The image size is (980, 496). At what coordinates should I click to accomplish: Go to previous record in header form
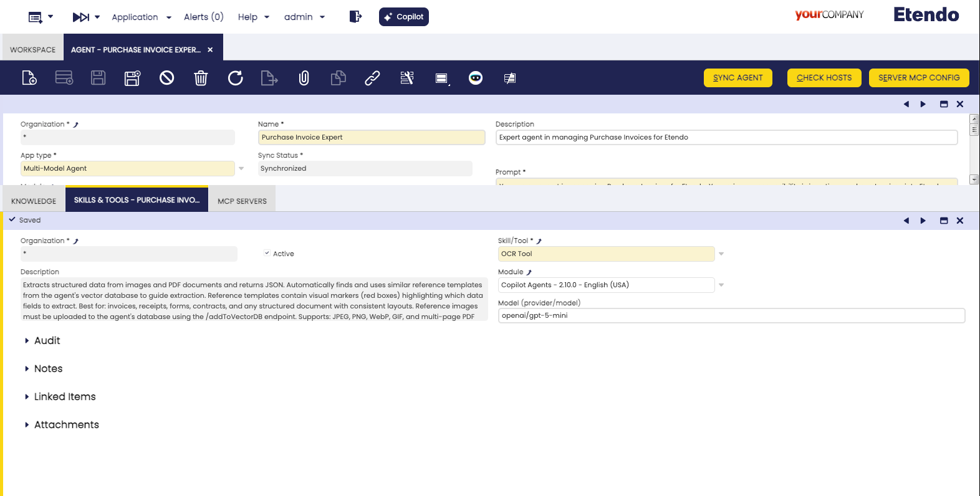[906, 104]
